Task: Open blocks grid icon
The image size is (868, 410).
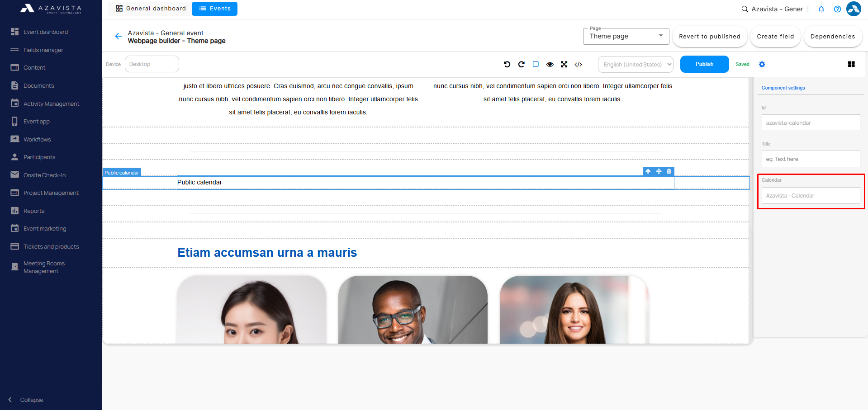Action: pyautogui.click(x=851, y=64)
